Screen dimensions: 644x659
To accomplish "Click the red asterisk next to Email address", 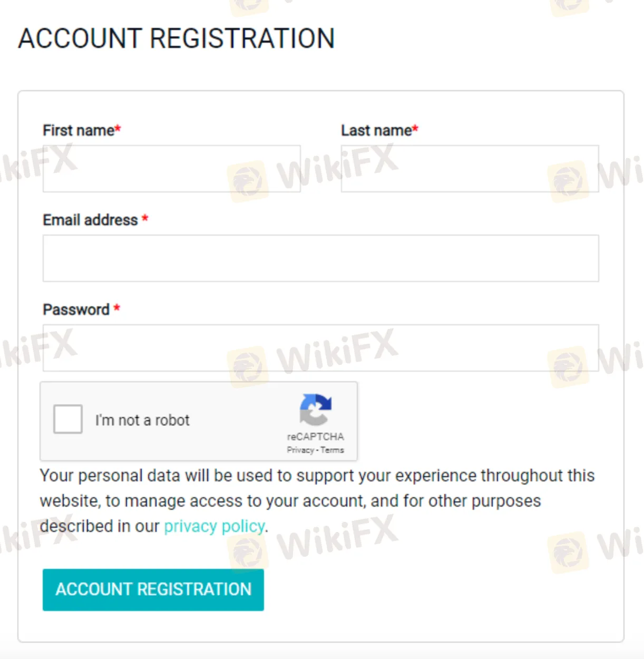I will click(x=145, y=217).
